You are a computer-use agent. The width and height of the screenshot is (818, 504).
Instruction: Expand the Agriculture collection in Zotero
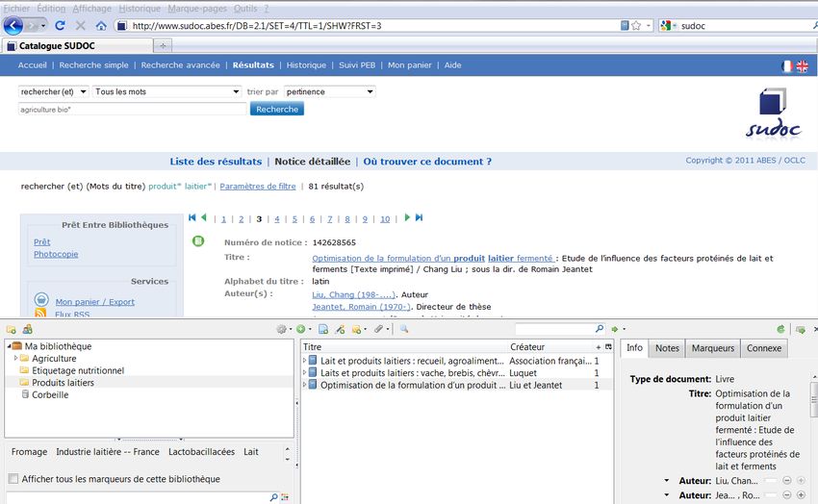click(x=15, y=358)
